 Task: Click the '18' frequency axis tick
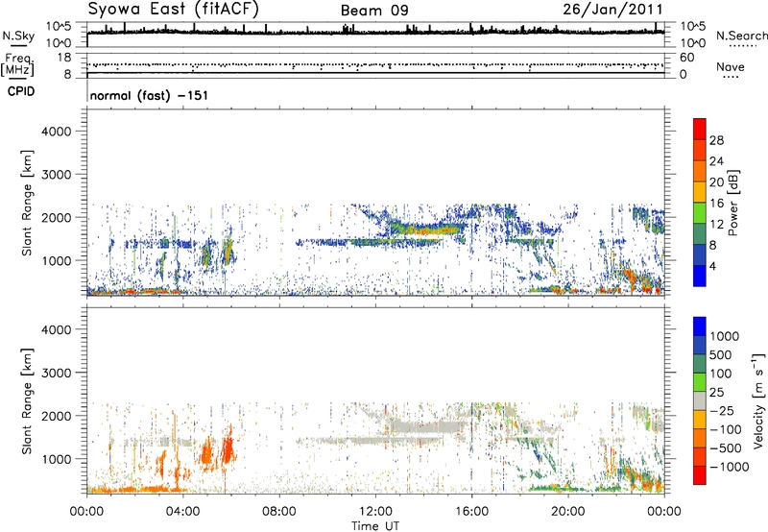[63, 58]
